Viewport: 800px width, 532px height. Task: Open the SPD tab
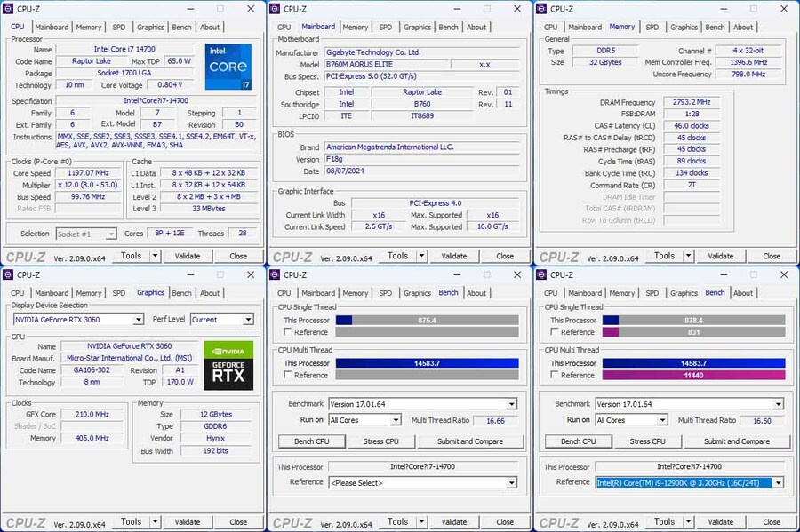click(x=119, y=27)
